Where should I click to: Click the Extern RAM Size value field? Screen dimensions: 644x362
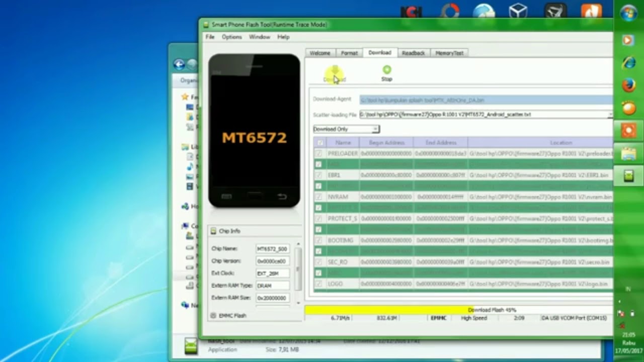272,298
